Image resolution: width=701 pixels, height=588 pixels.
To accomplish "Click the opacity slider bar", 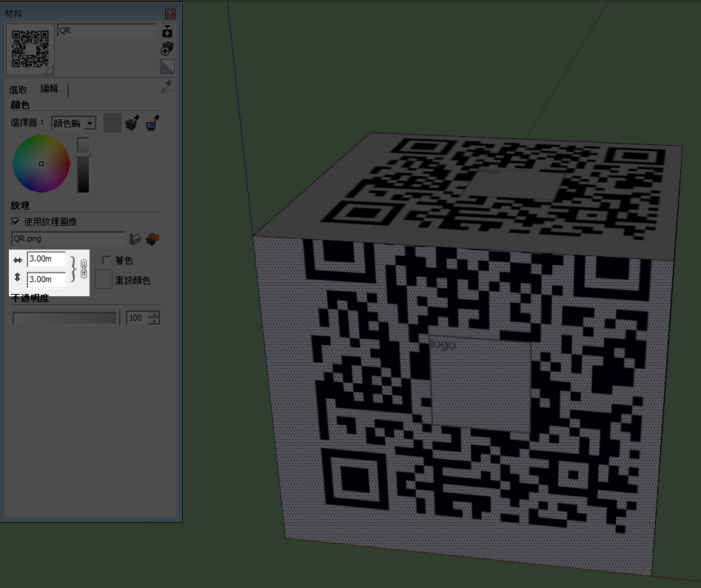I will [65, 318].
